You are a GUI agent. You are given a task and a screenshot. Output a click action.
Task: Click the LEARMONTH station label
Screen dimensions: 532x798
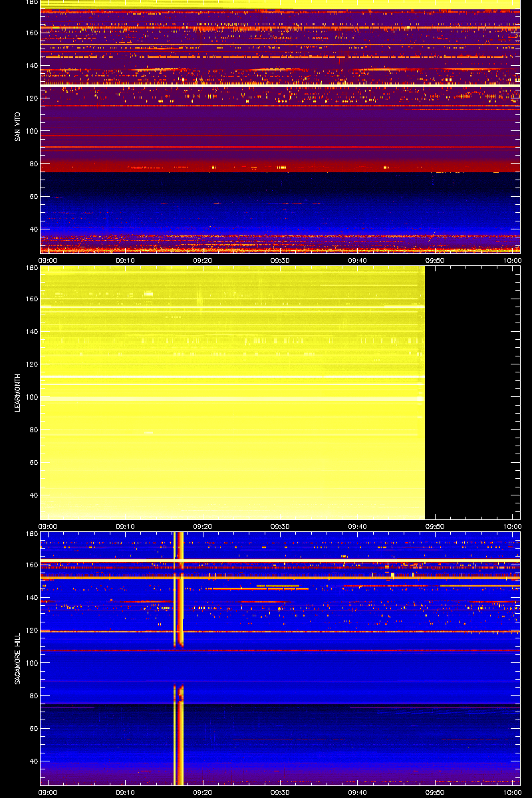pos(17,393)
